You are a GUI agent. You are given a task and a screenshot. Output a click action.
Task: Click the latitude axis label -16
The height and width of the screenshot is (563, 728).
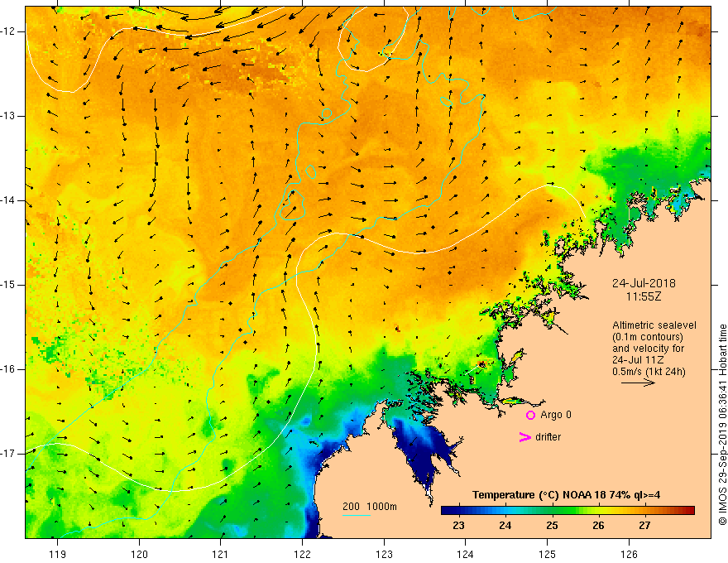tap(9, 369)
